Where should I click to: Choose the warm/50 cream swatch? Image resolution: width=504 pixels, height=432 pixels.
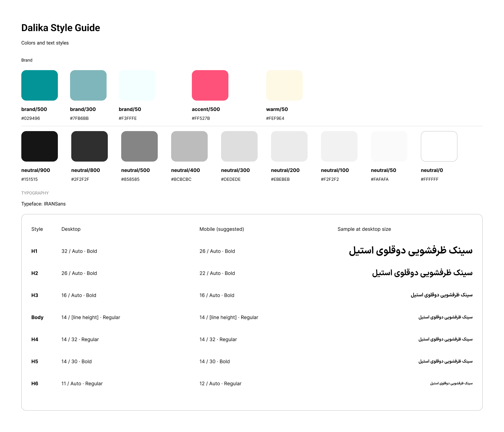(284, 85)
